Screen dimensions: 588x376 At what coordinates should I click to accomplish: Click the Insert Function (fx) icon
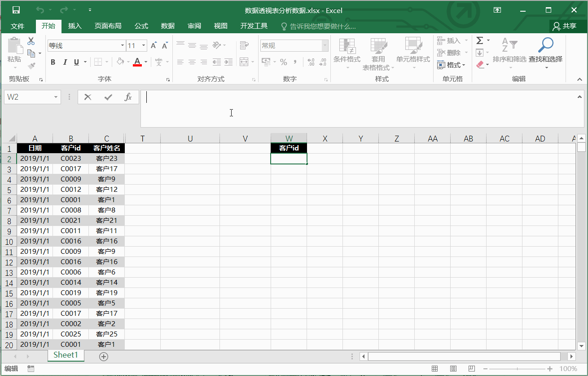[128, 97]
